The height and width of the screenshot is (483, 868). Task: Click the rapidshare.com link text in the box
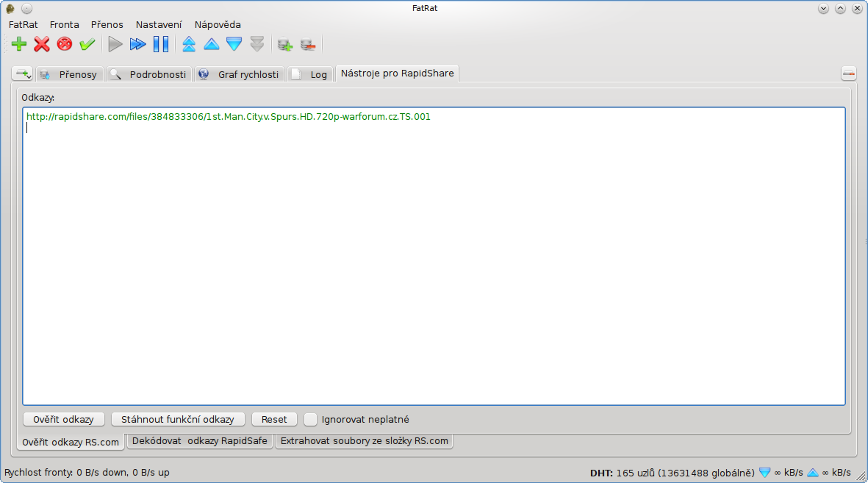click(x=228, y=116)
